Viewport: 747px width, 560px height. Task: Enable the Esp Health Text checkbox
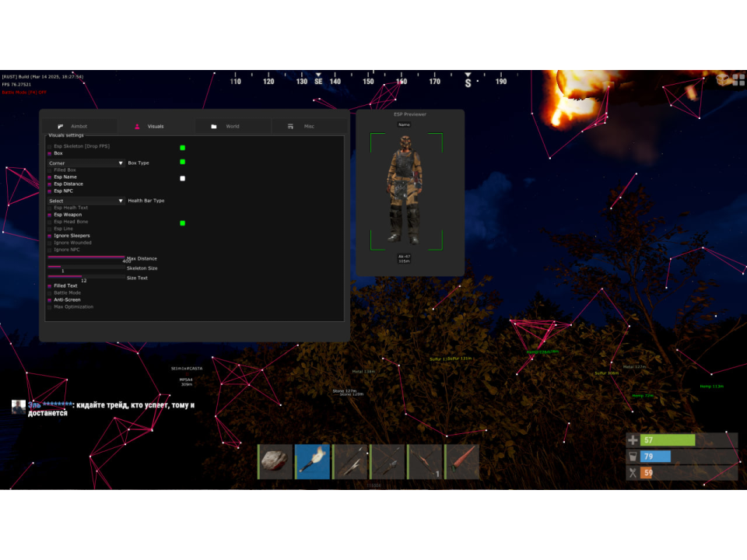[50, 208]
